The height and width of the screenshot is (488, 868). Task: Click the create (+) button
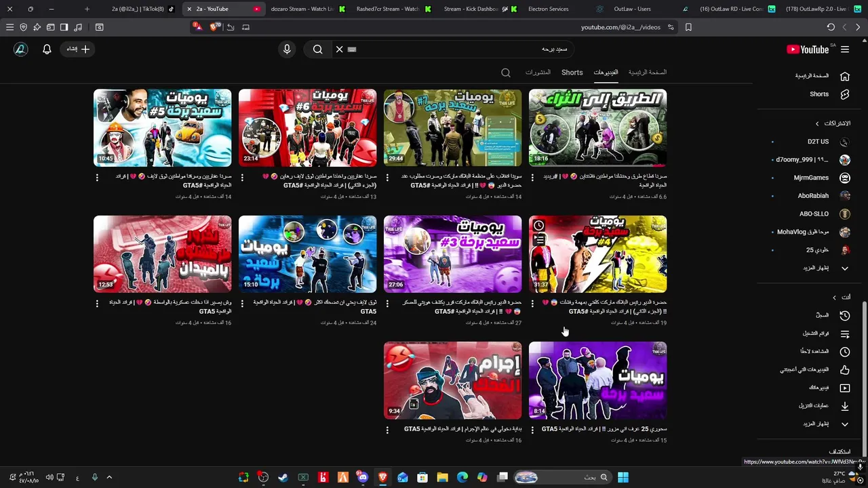pos(78,49)
